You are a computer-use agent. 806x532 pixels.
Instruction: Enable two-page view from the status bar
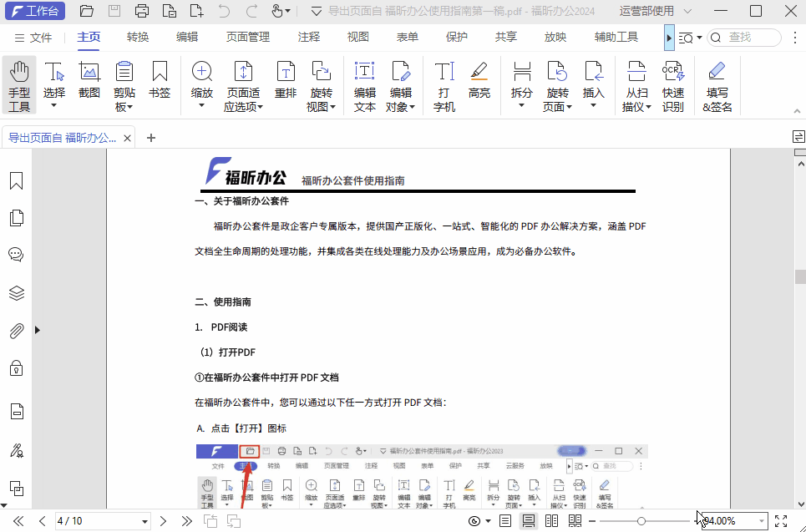[x=550, y=519]
